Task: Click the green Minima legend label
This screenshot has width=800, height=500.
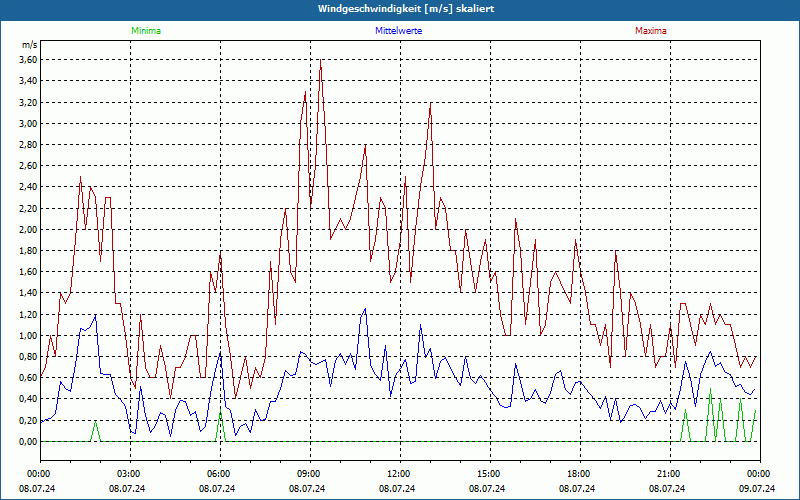Action: 145,31
